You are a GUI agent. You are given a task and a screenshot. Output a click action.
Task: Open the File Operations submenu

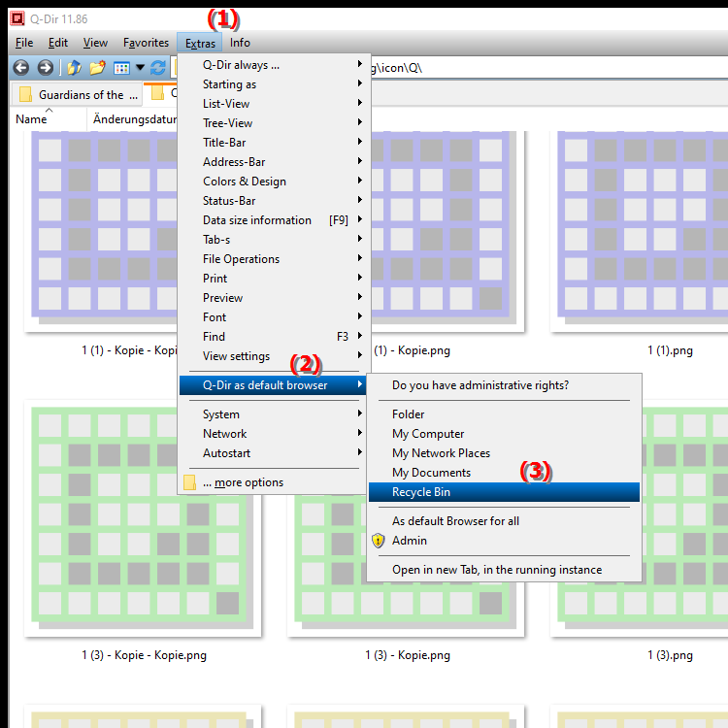(x=273, y=259)
